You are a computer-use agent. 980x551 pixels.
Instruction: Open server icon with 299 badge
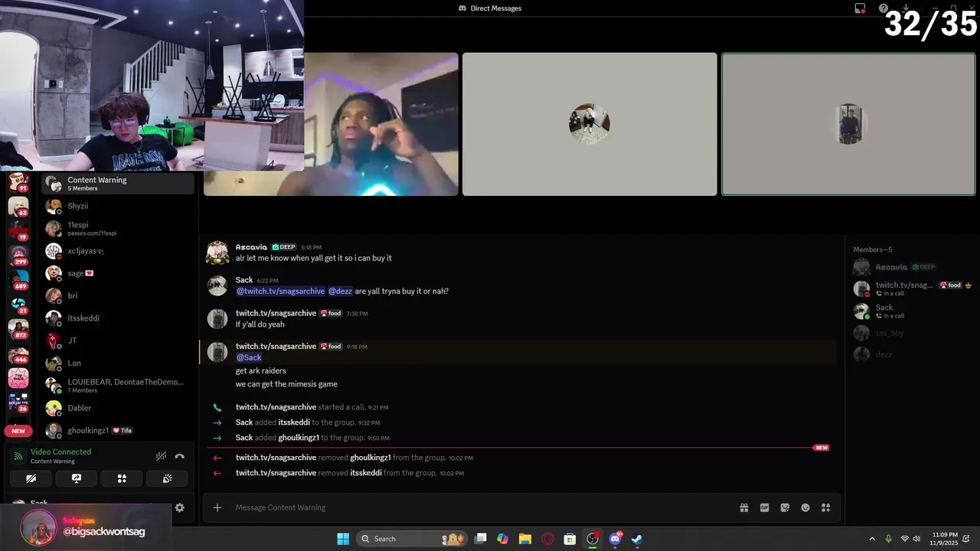(x=18, y=255)
